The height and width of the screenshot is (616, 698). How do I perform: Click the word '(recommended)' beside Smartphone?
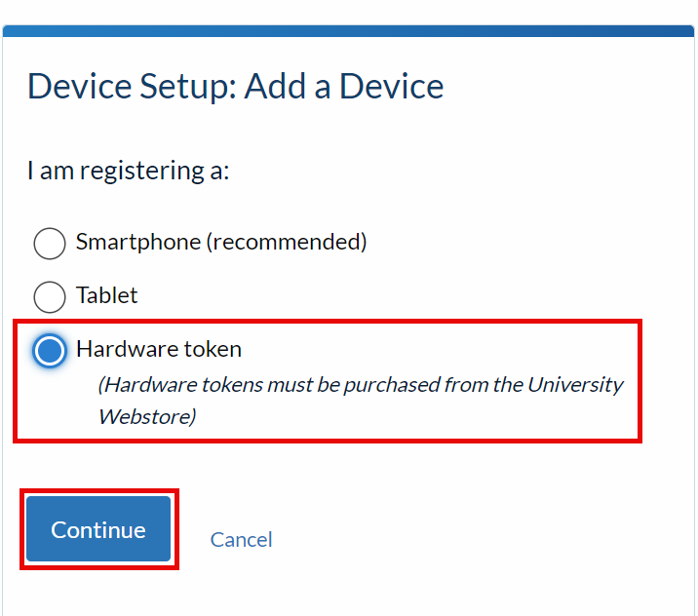[x=287, y=242]
